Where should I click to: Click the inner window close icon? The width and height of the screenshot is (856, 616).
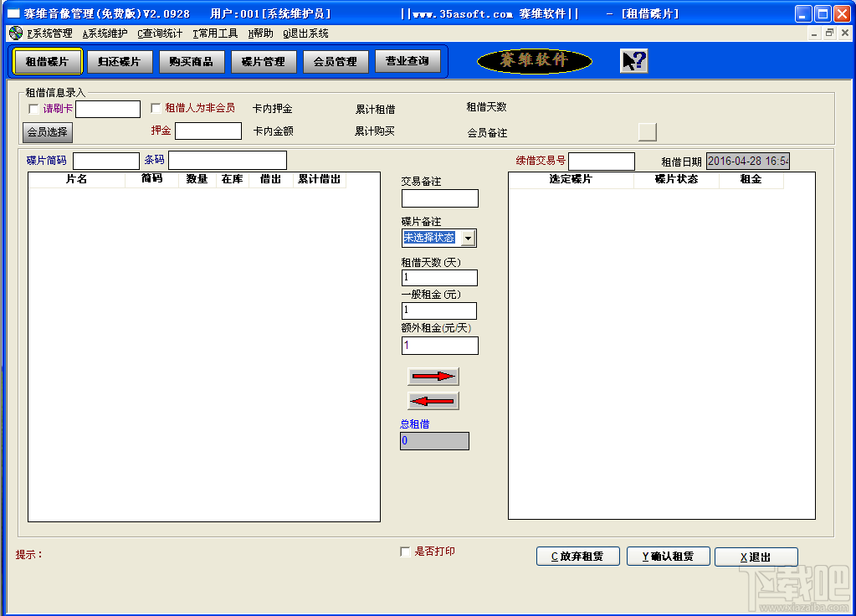845,33
